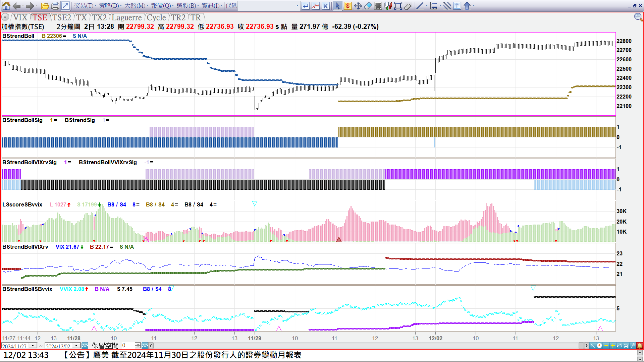
Task: Select the horizontal levels drawing tool
Action: tap(433, 6)
